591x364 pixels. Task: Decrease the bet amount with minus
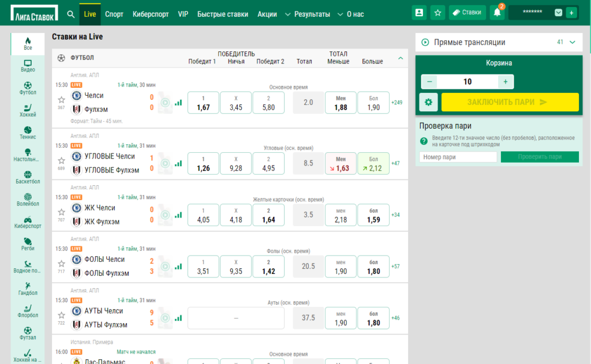[x=429, y=82]
